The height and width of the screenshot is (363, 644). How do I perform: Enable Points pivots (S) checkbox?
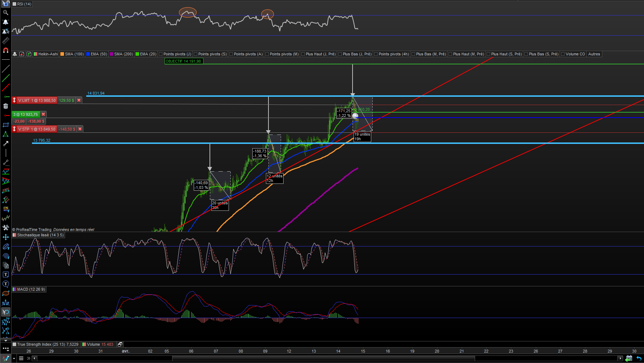pyautogui.click(x=195, y=54)
